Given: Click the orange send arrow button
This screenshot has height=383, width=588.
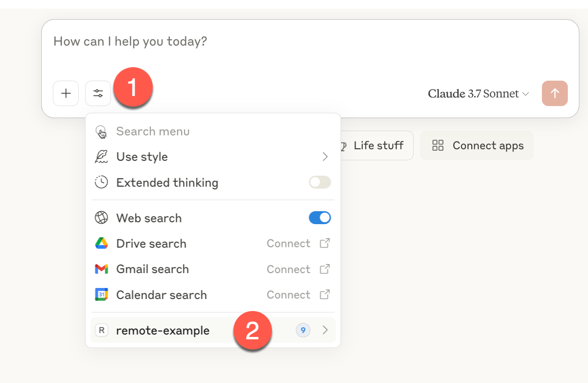Looking at the screenshot, I should point(554,93).
